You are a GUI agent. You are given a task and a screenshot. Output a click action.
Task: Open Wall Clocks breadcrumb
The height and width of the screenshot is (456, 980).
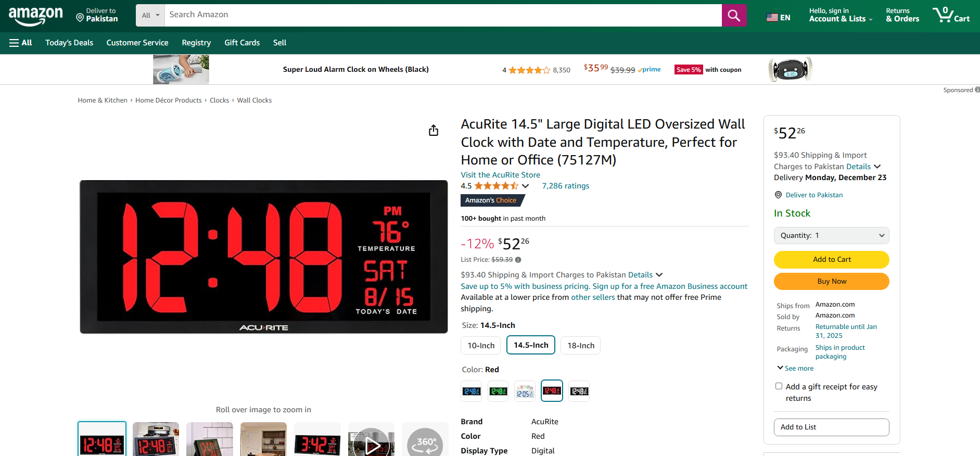coord(254,100)
